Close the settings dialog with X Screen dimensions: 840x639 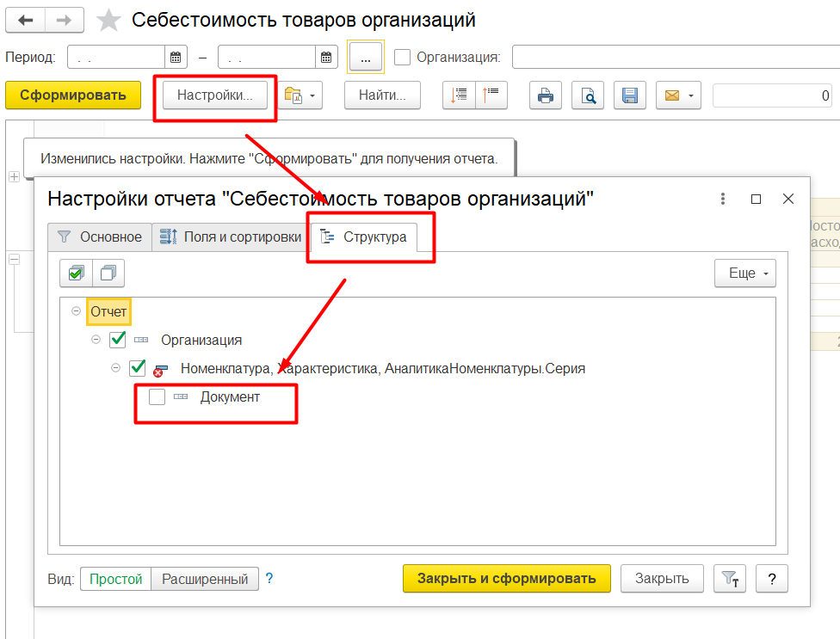[x=788, y=199]
